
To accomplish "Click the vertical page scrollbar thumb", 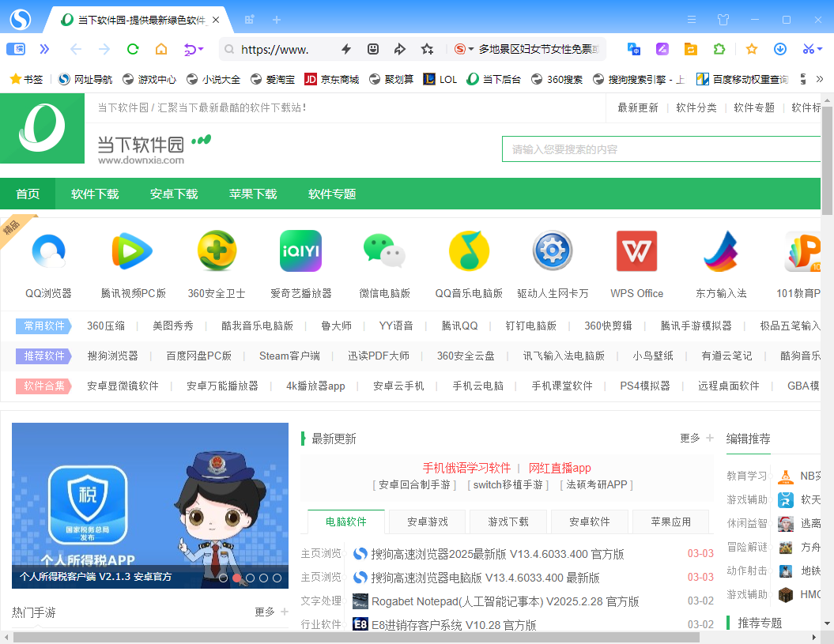I will tap(827, 160).
